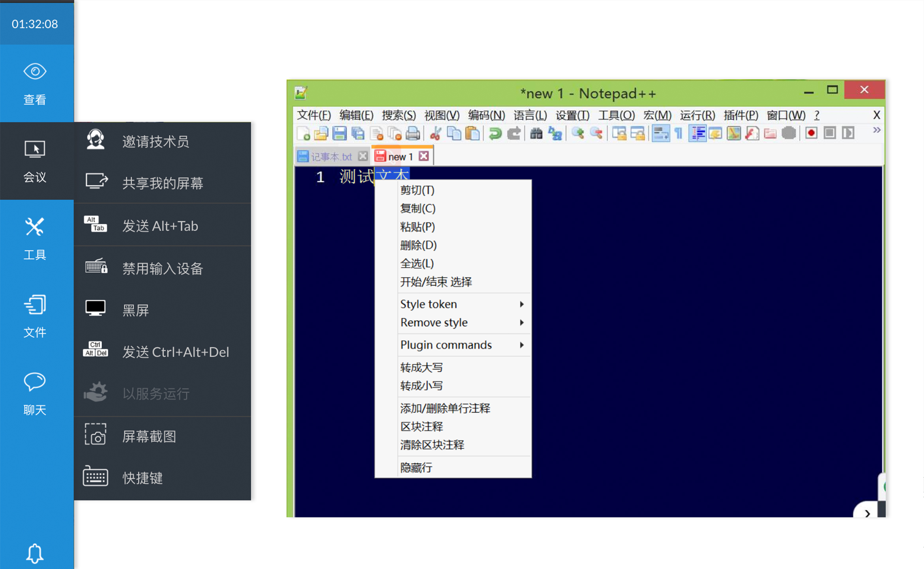Screen dimensions: 924x569
Task: Click the Zoom In magnifier icon
Action: [577, 133]
